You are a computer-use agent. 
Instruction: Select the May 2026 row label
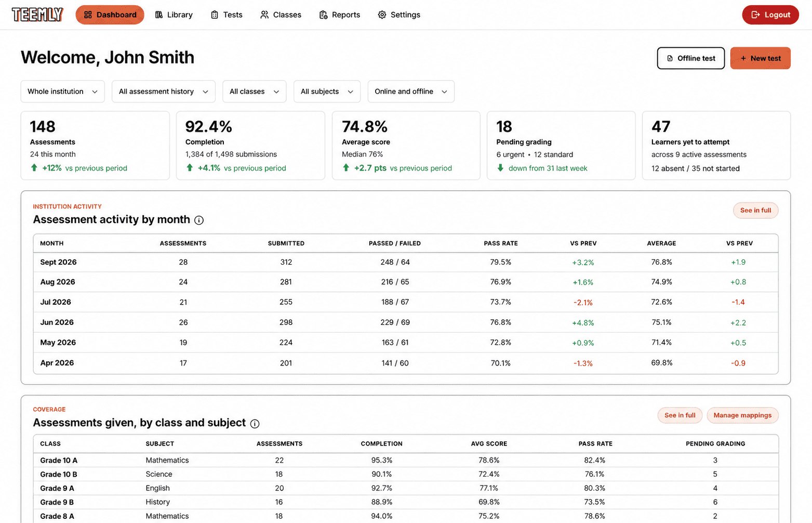tap(58, 343)
